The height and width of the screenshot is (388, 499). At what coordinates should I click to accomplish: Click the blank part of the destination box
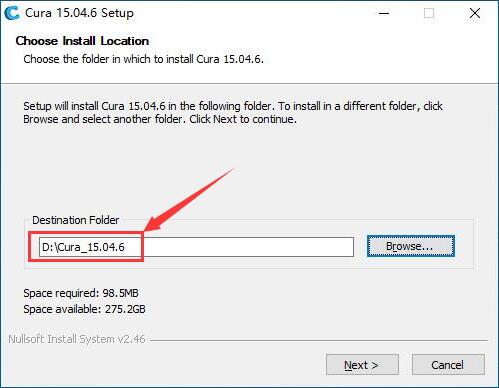(248, 247)
